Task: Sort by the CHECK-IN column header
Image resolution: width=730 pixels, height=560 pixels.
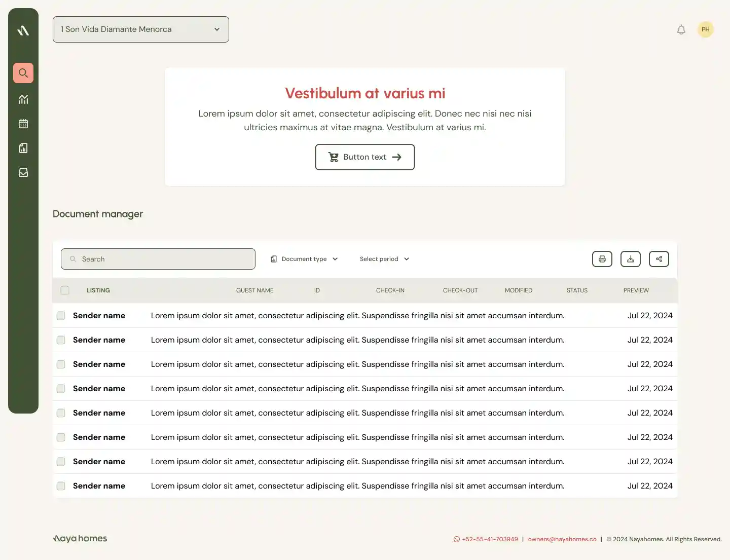Action: coord(390,290)
